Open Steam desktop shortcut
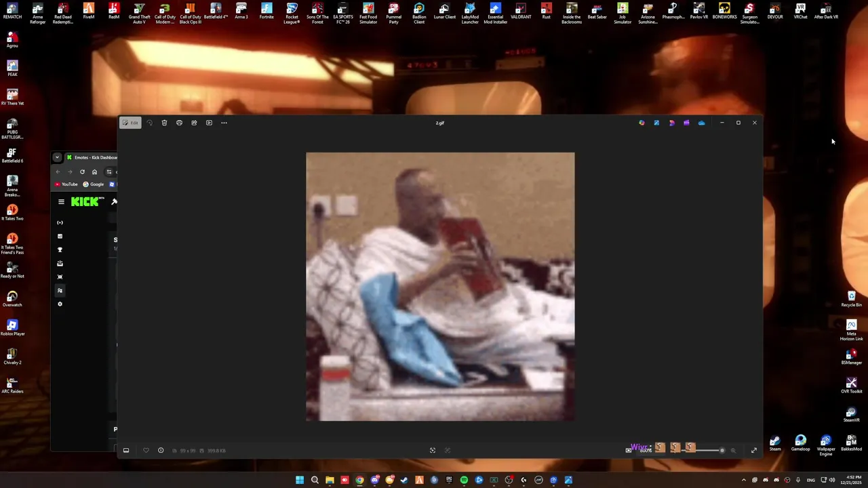This screenshot has width=868, height=488. pyautogui.click(x=775, y=443)
